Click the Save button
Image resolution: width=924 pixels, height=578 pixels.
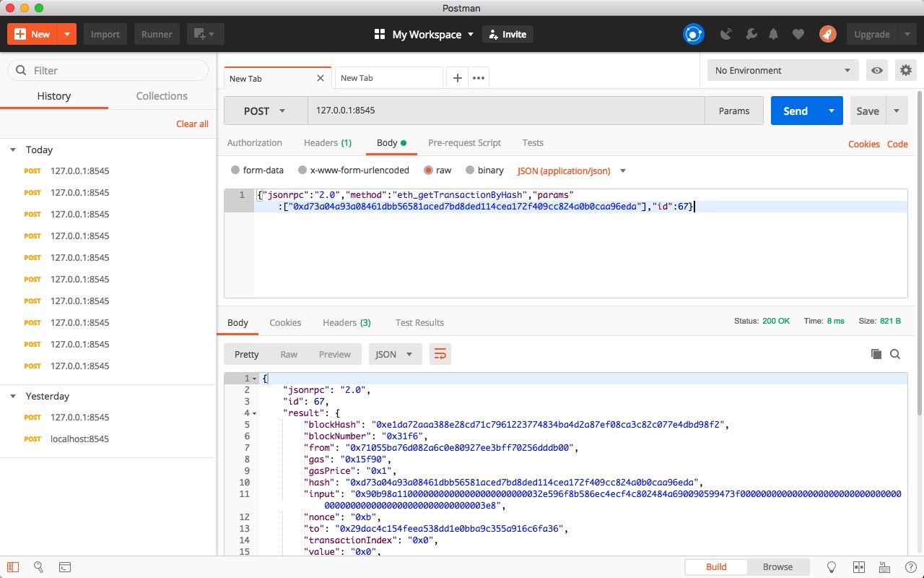click(x=868, y=111)
